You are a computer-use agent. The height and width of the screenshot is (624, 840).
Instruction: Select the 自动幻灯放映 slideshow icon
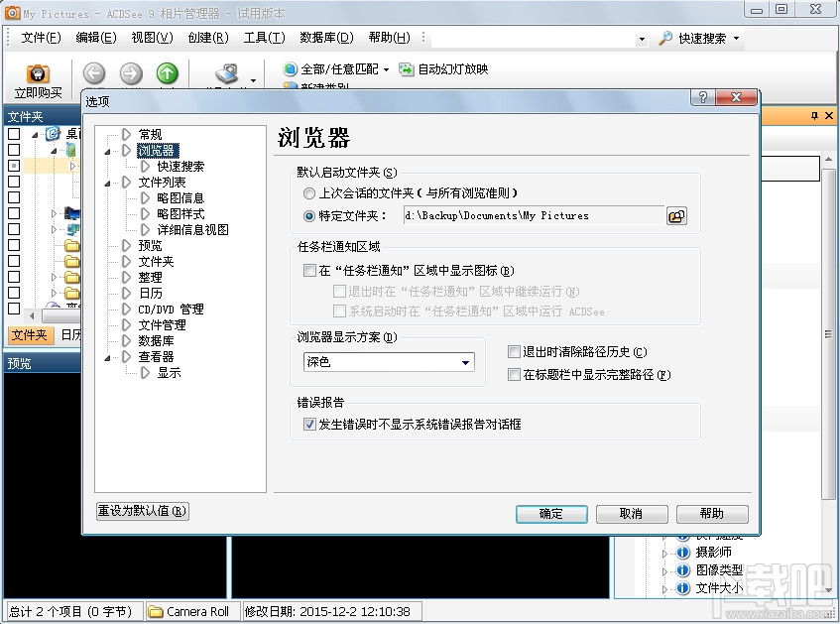point(406,69)
